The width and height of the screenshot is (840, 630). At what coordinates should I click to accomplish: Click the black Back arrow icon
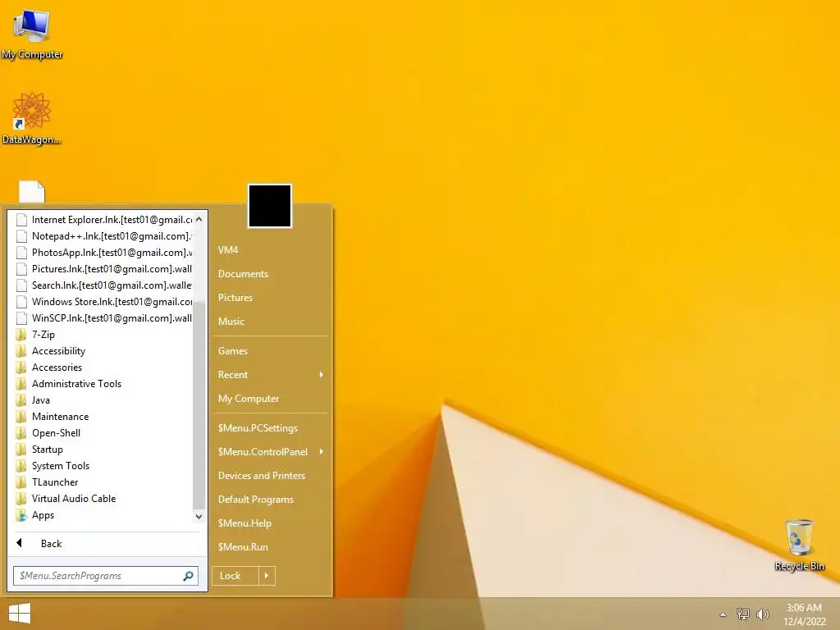20,543
